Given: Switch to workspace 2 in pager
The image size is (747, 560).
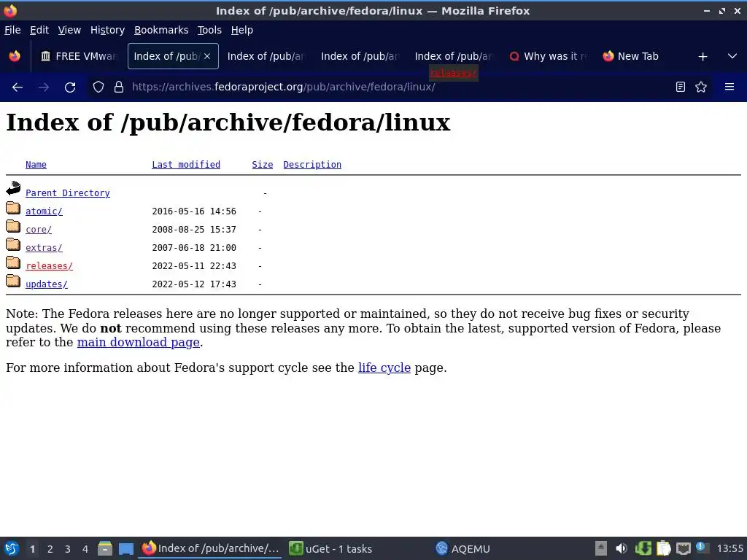Looking at the screenshot, I should click(x=50, y=549).
